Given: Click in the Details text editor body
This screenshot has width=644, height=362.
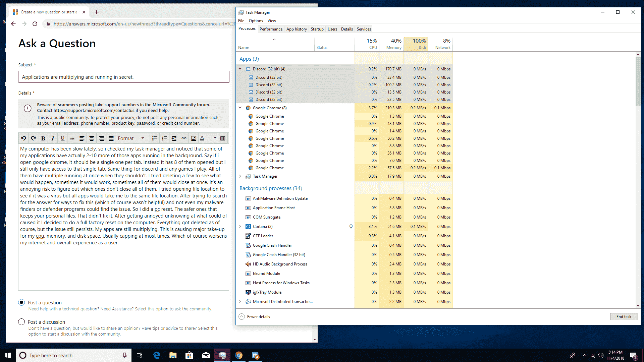Looking at the screenshot, I should (123, 217).
